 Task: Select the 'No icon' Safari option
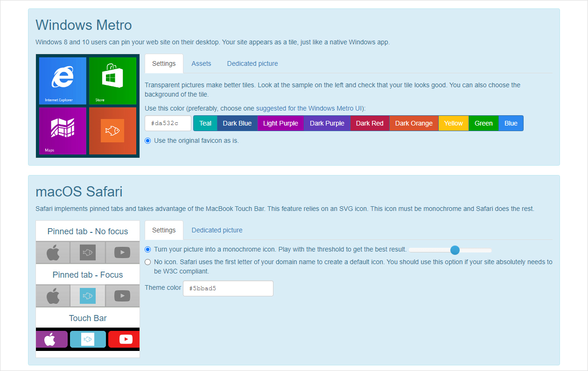coord(148,262)
